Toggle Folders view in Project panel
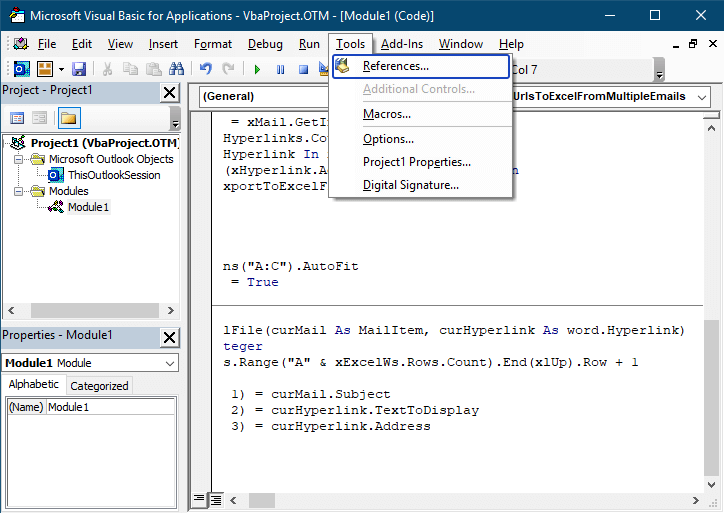Image resolution: width=724 pixels, height=513 pixels. coord(69,118)
